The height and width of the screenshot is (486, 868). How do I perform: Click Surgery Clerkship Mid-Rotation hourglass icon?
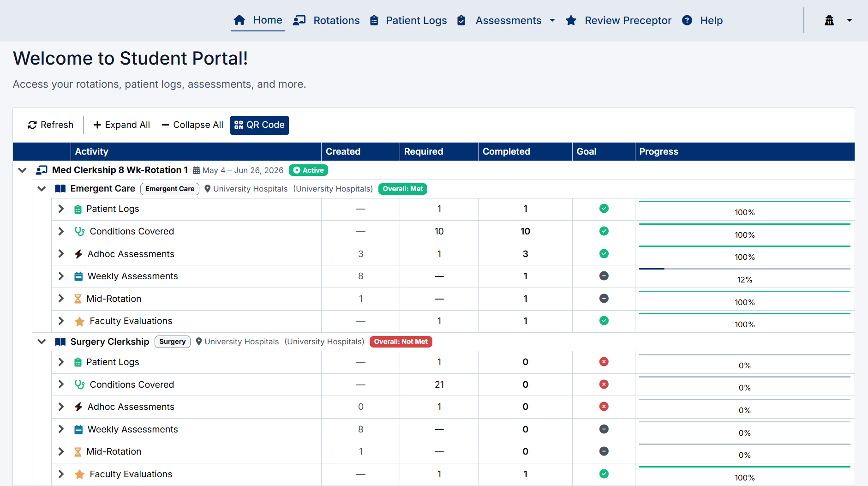(78, 452)
